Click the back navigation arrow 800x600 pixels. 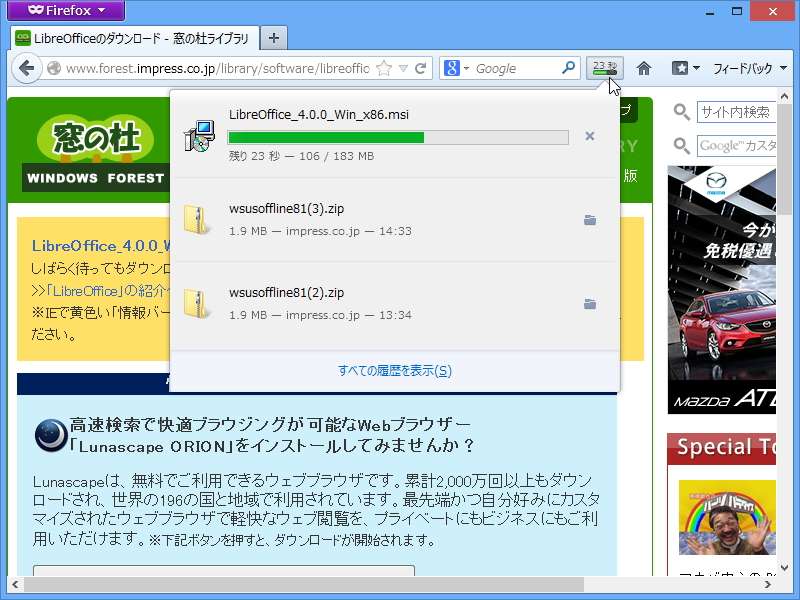[x=27, y=68]
